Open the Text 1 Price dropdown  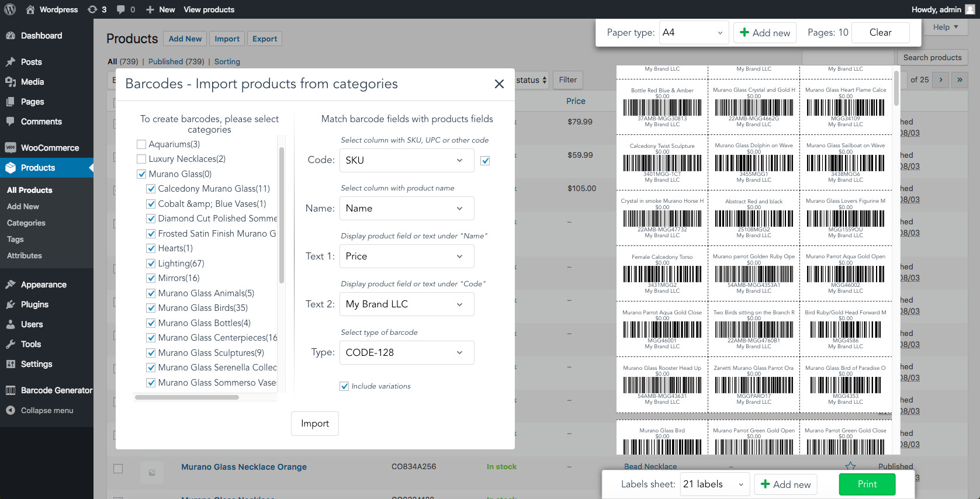[407, 256]
